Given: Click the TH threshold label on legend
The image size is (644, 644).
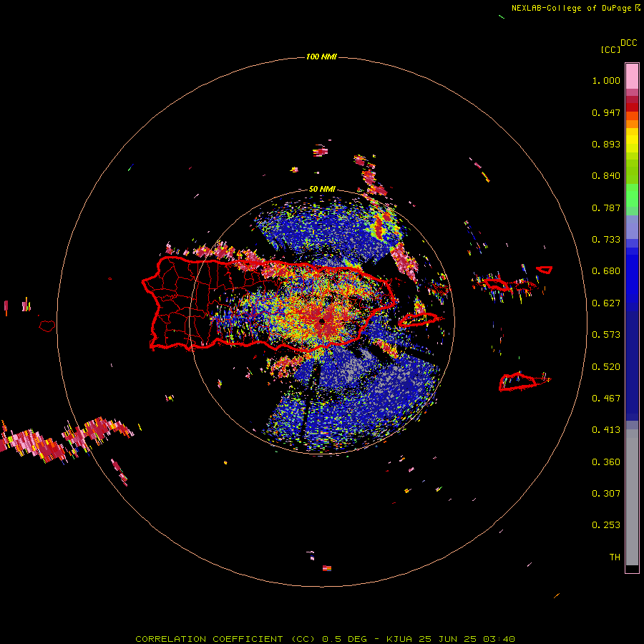Looking at the screenshot, I should point(615,557).
